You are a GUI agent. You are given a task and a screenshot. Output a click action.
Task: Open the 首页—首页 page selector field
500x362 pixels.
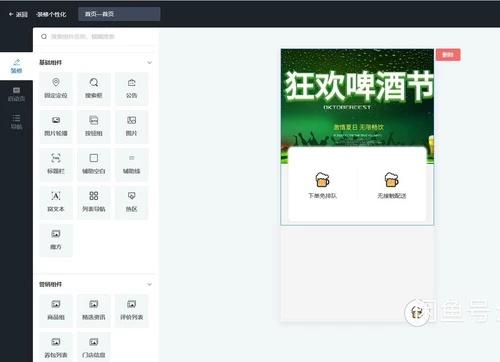pos(119,14)
